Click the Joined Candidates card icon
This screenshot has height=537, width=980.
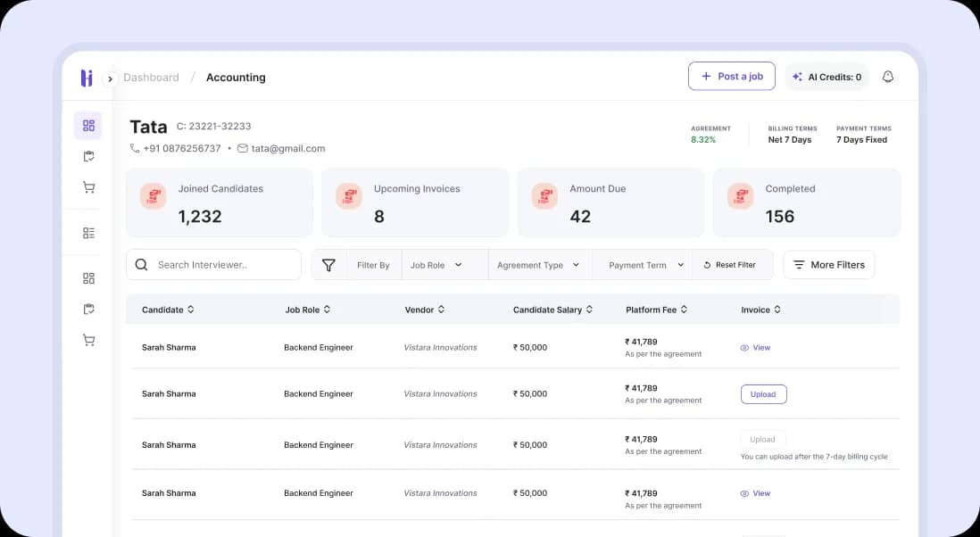(154, 197)
